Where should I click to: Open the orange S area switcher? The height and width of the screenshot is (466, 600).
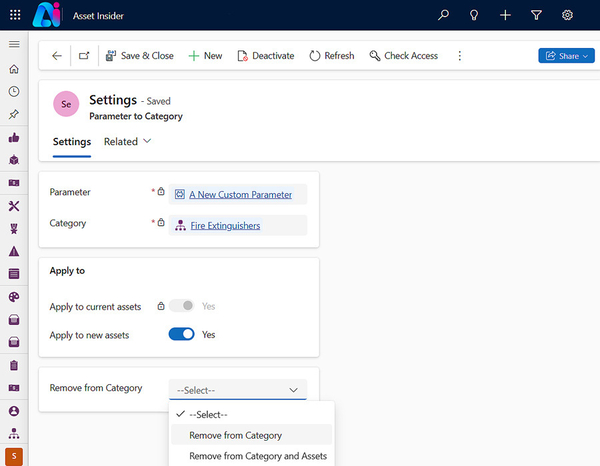tap(14, 456)
